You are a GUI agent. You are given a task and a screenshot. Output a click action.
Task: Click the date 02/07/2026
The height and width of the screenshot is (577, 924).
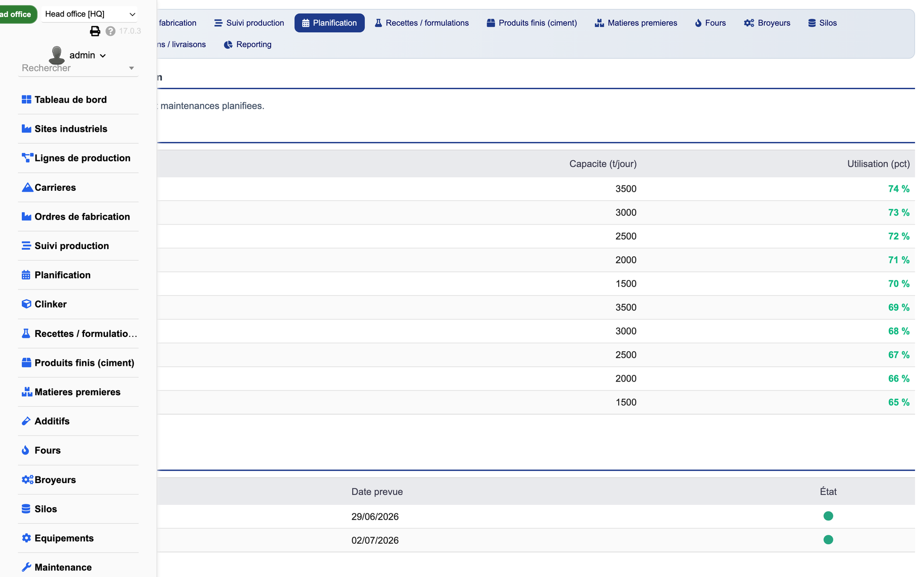click(x=375, y=540)
